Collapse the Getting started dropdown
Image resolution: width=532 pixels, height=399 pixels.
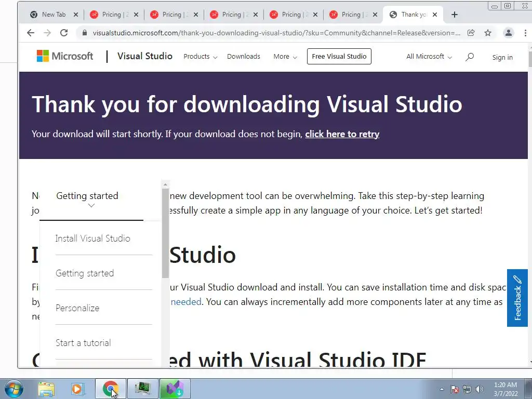pos(91,200)
